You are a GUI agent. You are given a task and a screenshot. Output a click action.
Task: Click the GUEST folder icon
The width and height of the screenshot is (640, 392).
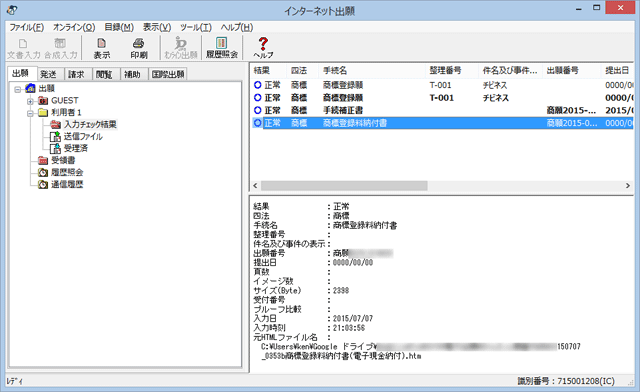click(43, 100)
